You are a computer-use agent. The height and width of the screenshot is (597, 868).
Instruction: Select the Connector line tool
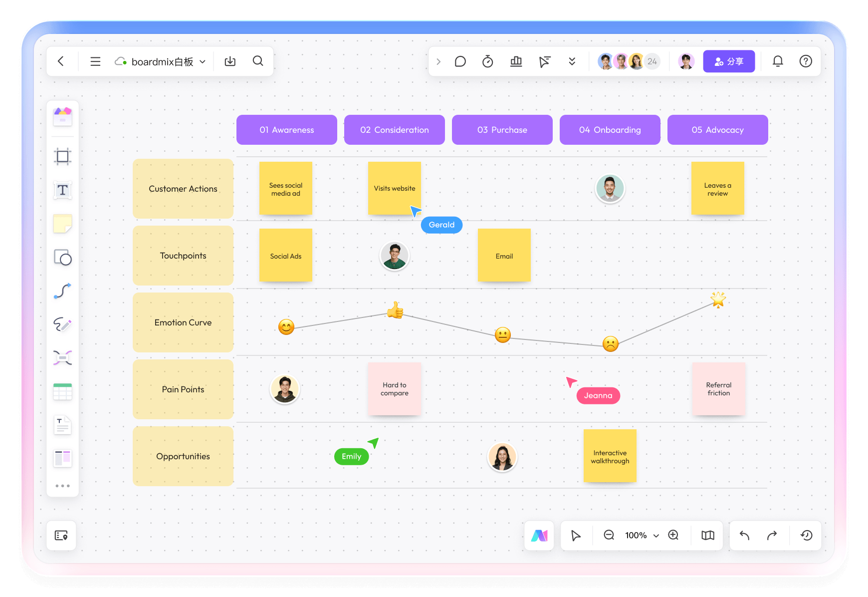coord(62,291)
